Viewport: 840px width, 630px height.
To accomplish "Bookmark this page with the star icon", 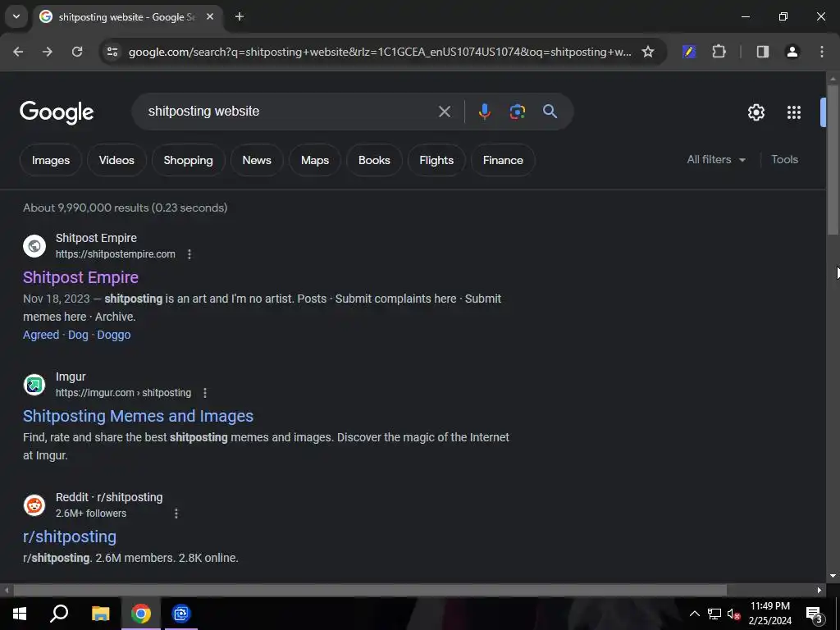I will point(648,52).
